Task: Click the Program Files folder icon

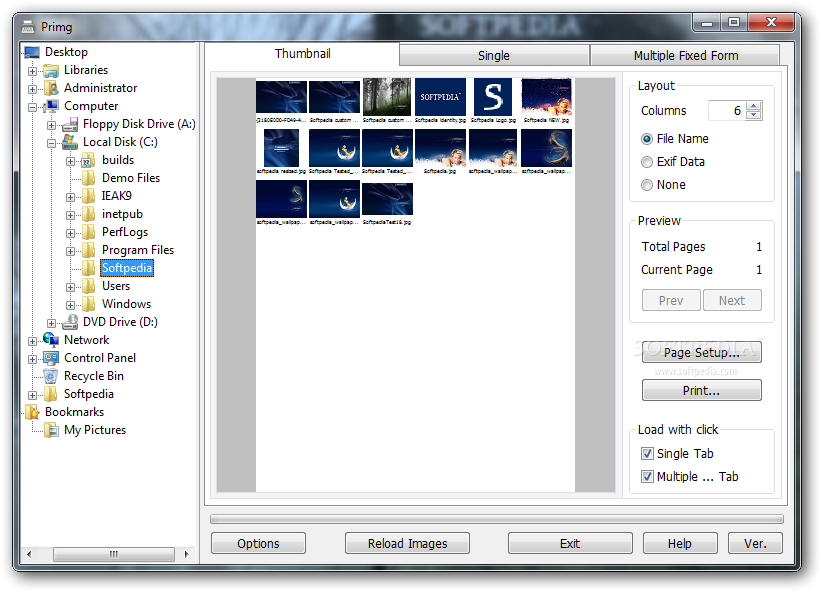Action: [88, 250]
